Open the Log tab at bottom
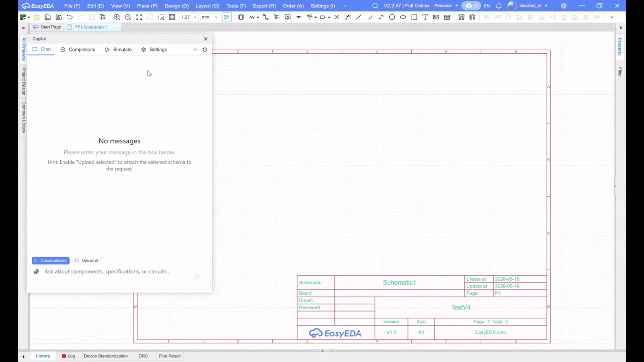Viewport: 644px width, 362px height. 68,356
